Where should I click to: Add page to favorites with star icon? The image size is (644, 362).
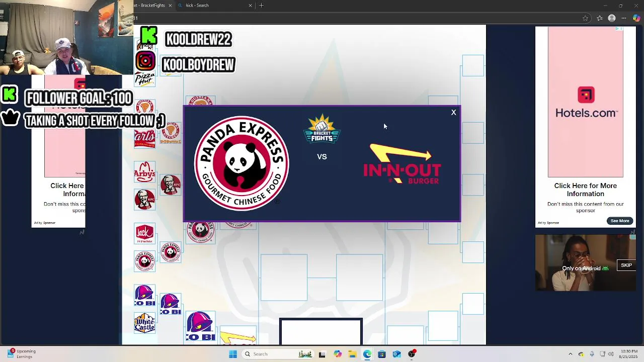point(585,18)
